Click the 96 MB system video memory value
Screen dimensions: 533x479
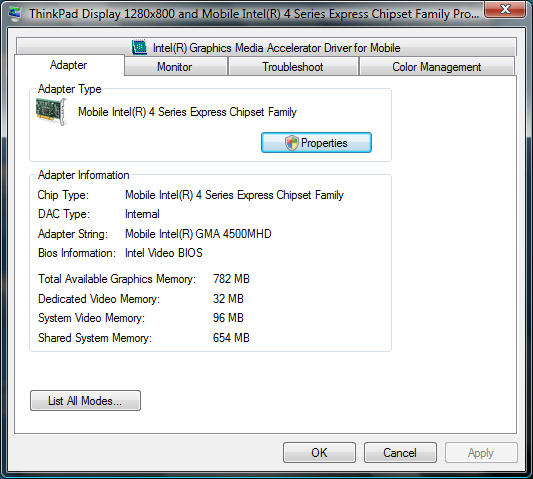(x=228, y=318)
